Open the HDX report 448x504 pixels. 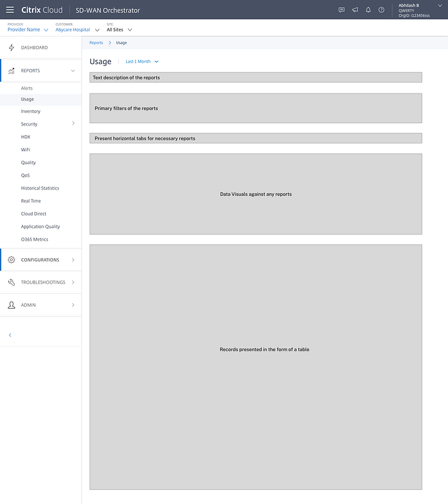26,137
